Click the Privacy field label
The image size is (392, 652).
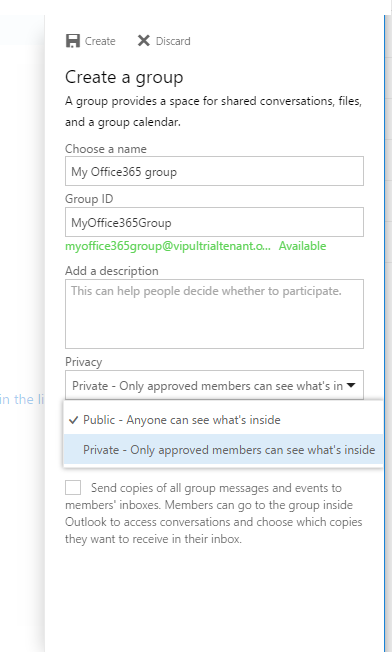click(x=84, y=362)
